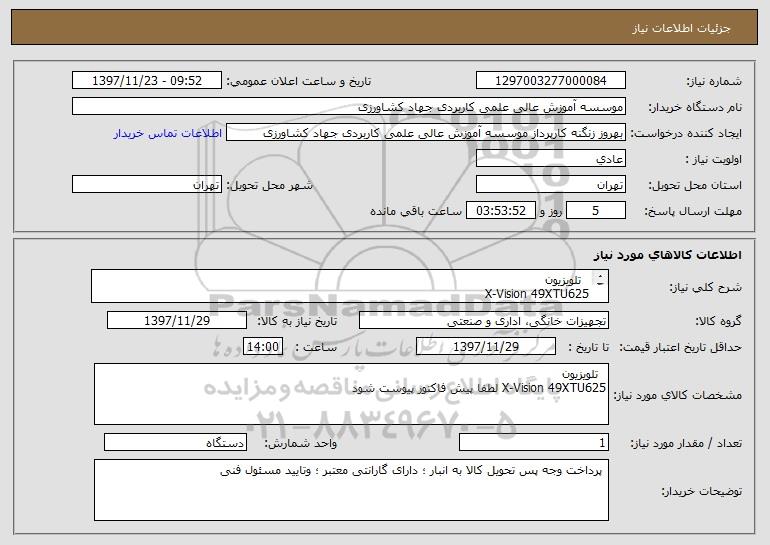Click the header title جزئیات اطلاعات نیاز
The width and height of the screenshot is (770, 545).
click(x=681, y=28)
